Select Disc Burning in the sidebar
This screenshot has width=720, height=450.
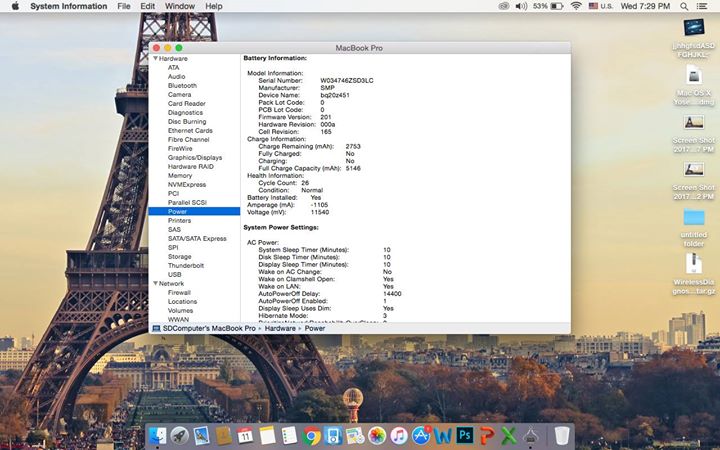pyautogui.click(x=187, y=122)
